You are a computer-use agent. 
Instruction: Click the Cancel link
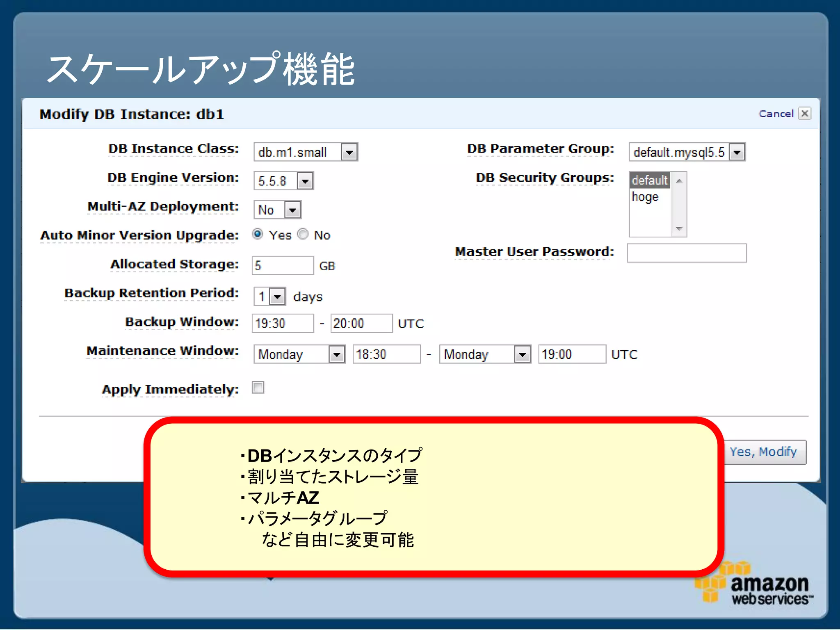click(x=776, y=114)
